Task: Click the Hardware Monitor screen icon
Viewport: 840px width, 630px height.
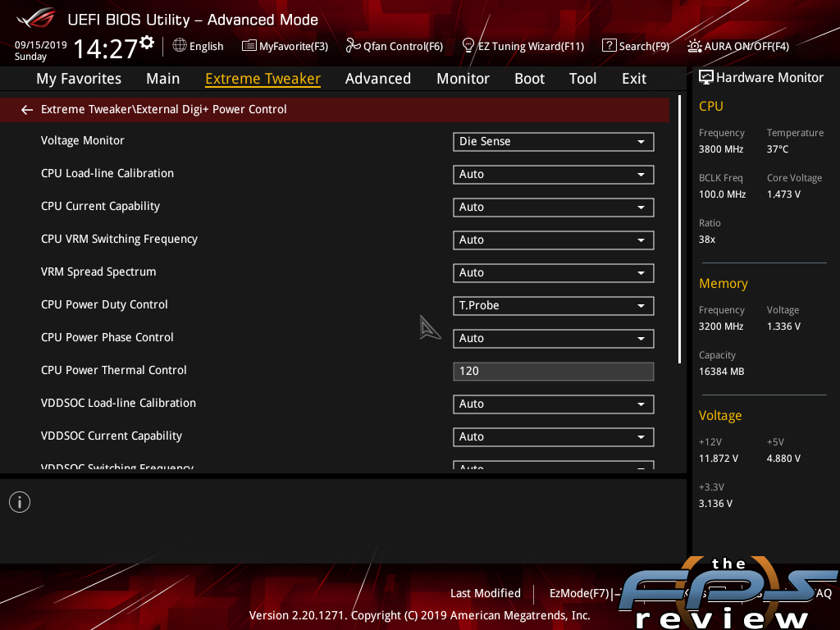Action: pos(706,77)
